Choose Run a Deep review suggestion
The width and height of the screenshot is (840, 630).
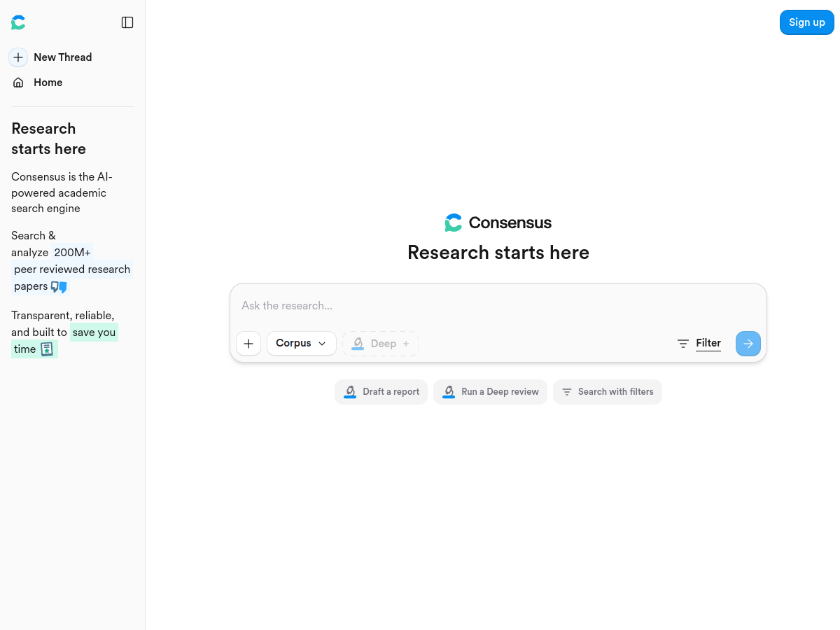(490, 392)
